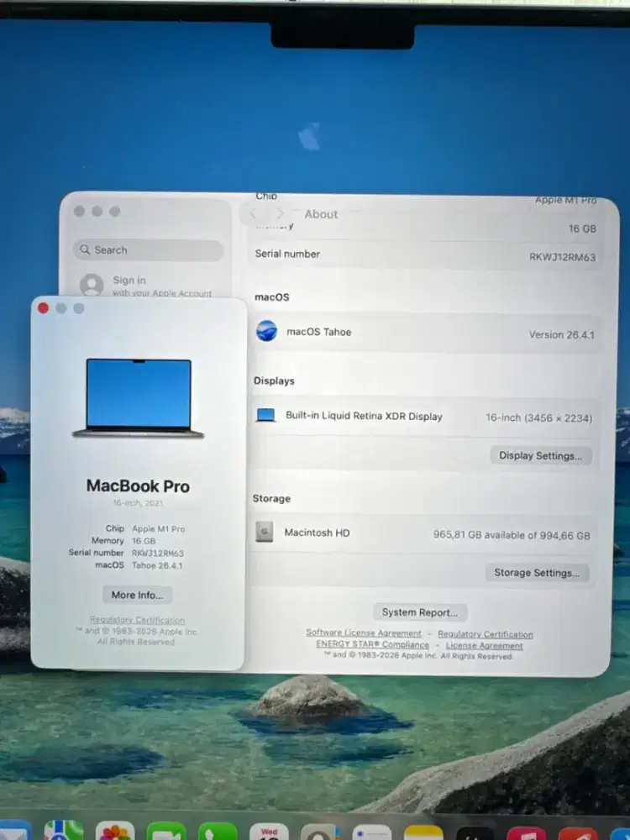
Task: Click the Built-in Liquid Retina XDR Display icon
Action: point(265,415)
